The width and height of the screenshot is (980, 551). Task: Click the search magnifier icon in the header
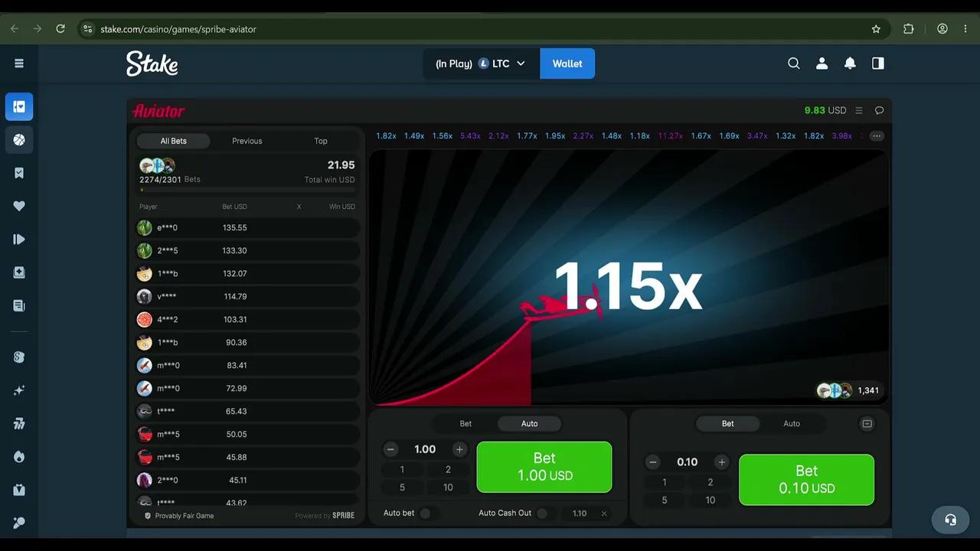coord(794,64)
